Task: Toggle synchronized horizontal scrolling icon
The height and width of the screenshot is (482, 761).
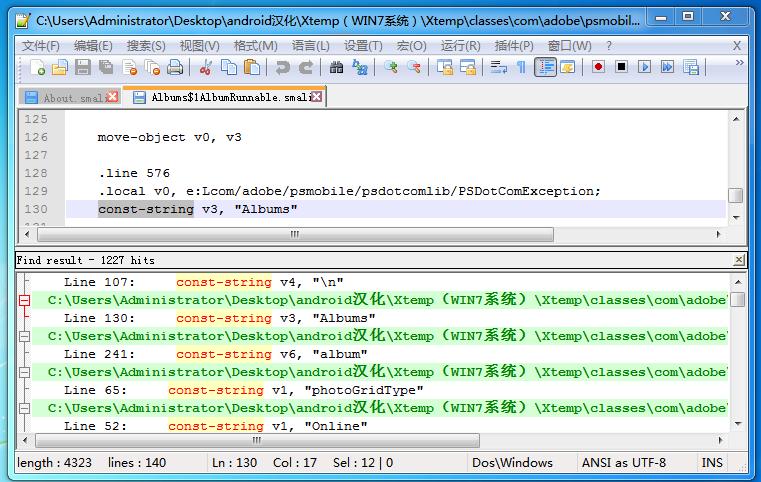Action: point(468,67)
